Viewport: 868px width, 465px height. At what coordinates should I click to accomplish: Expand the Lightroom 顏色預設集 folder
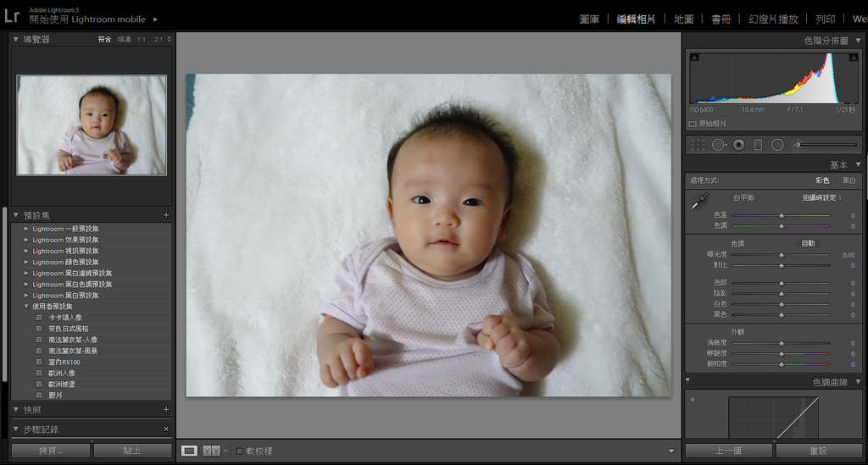(26, 262)
